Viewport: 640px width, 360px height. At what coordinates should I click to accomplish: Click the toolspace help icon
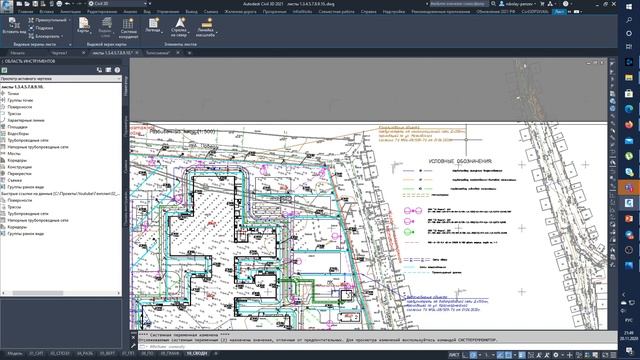click(117, 70)
